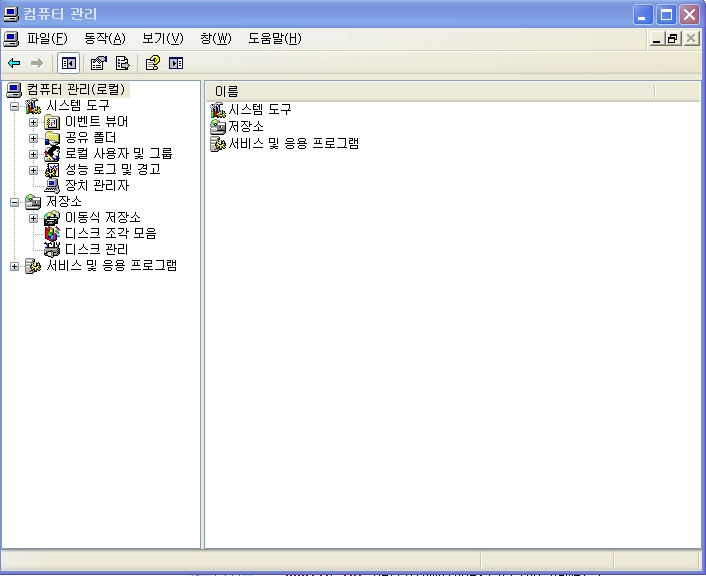Open the 도움말(H) menu
706x576 pixels.
click(275, 39)
